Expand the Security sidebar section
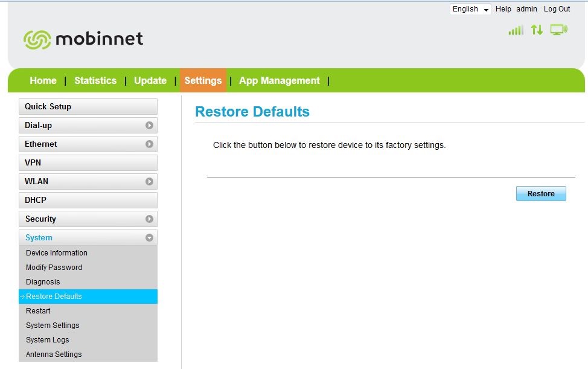The width and height of the screenshot is (588, 369). pyautogui.click(x=149, y=219)
